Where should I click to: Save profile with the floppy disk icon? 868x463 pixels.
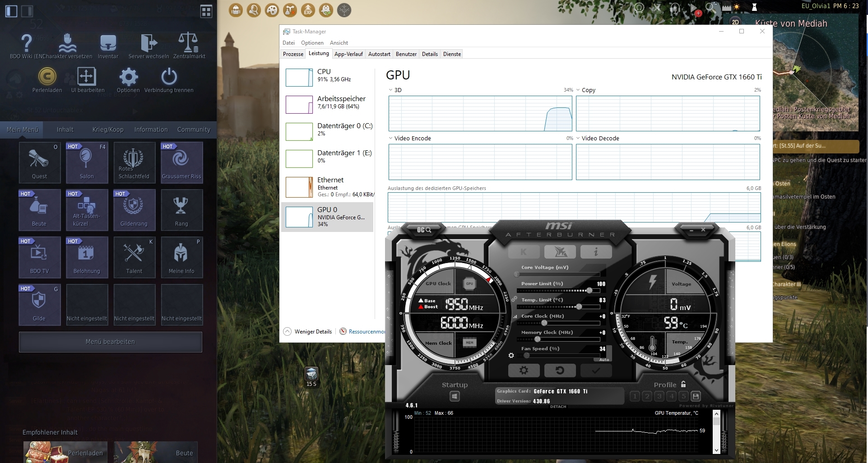696,396
